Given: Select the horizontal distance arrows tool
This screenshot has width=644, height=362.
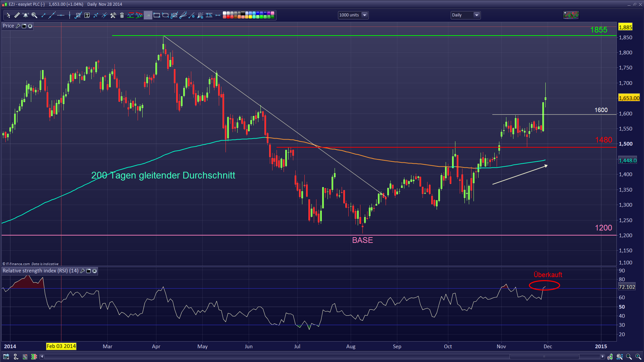Looking at the screenshot, I should 218,15.
